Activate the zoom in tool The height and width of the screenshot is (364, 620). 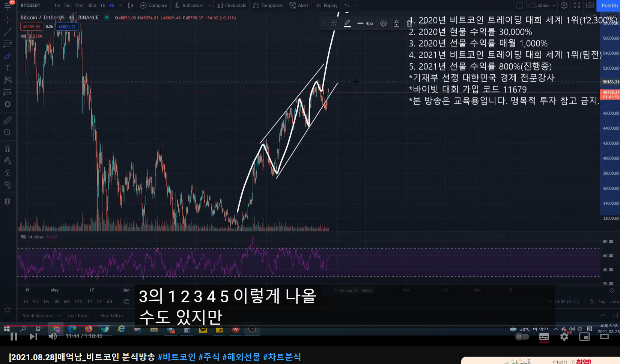point(8,132)
